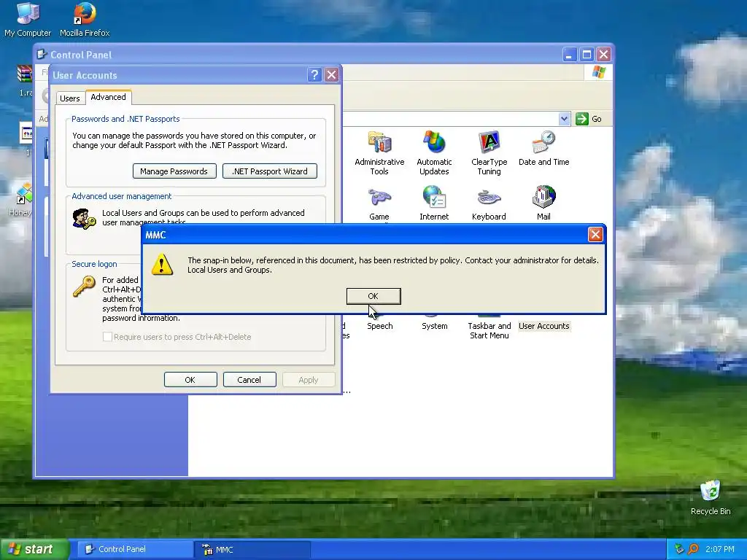Click OK in the MMC warning dialog

coord(373,296)
